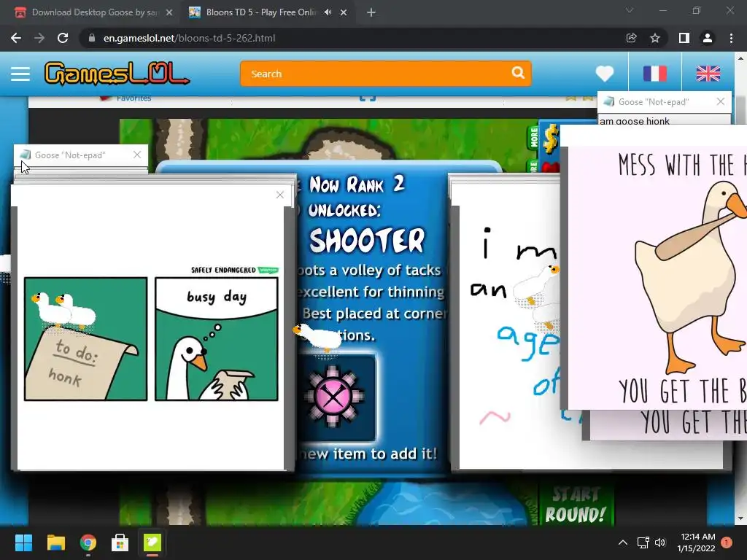The image size is (747, 560).
Task: Share this page via address bar icon
Action: 631,38
